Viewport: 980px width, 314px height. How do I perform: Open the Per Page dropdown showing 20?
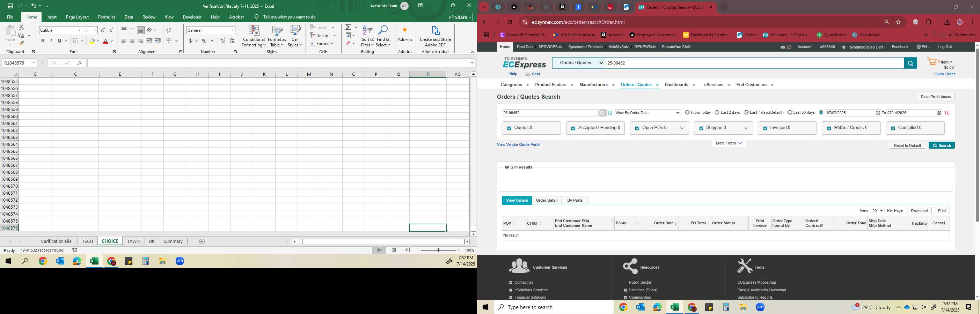[878, 211]
